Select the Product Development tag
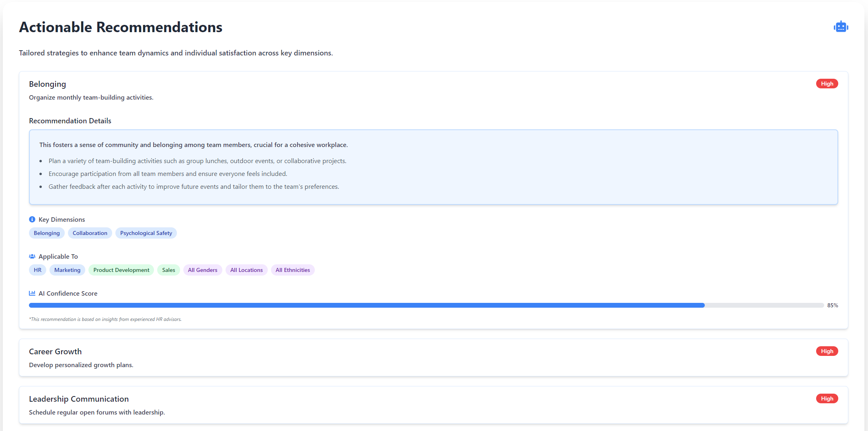The height and width of the screenshot is (431, 868). coord(121,270)
